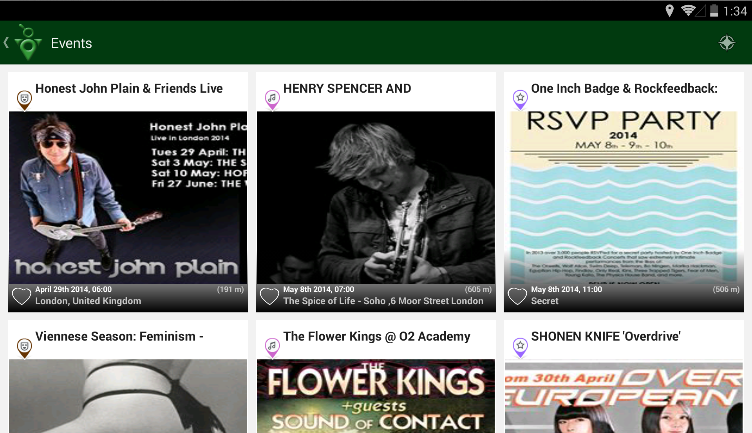Click the star pin on SHONEN KNIFE event
The width and height of the screenshot is (752, 433).
tap(520, 348)
